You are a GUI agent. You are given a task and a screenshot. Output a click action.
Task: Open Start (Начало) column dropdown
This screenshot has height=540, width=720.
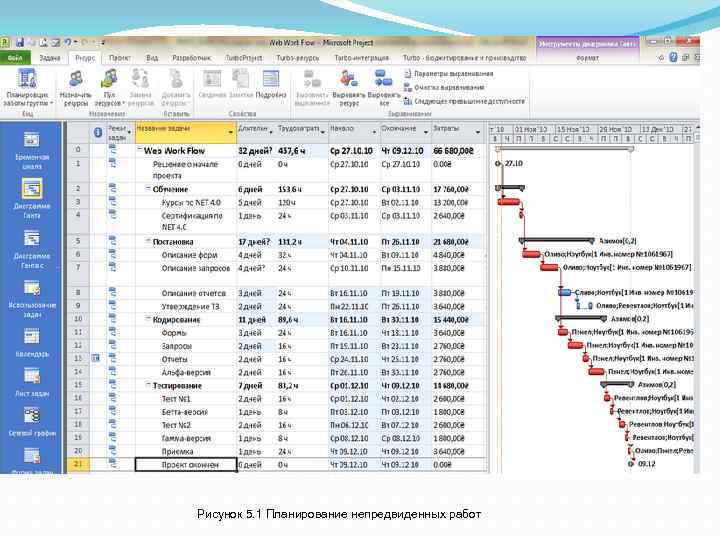[x=374, y=132]
